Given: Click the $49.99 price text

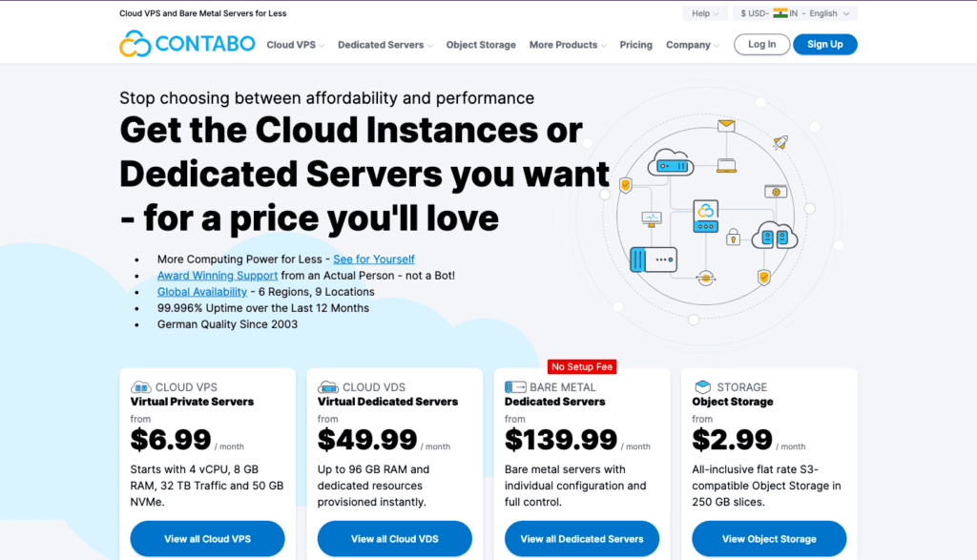Looking at the screenshot, I should [x=367, y=440].
